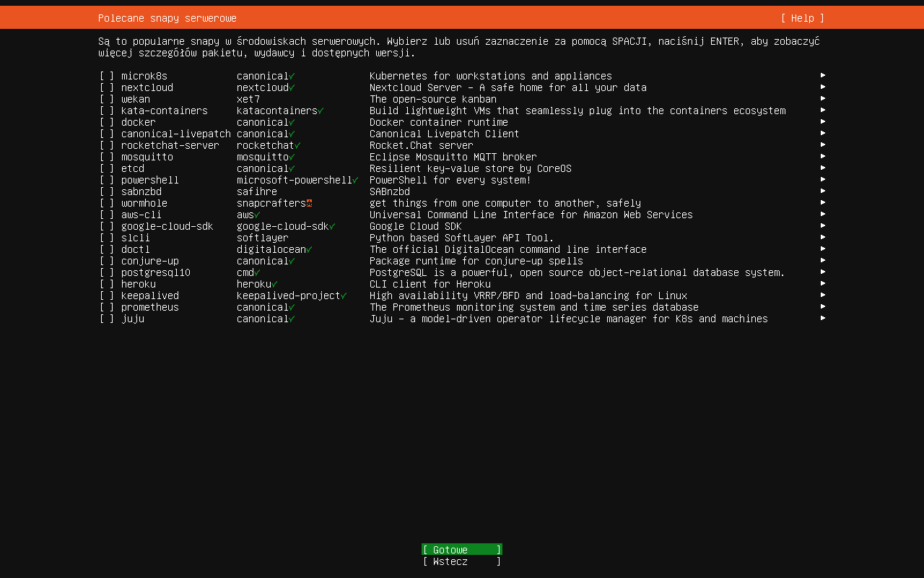This screenshot has width=924, height=578.
Task: Click verified checkmark after google-cloud-sdk publisher
Action: pyautogui.click(x=332, y=226)
